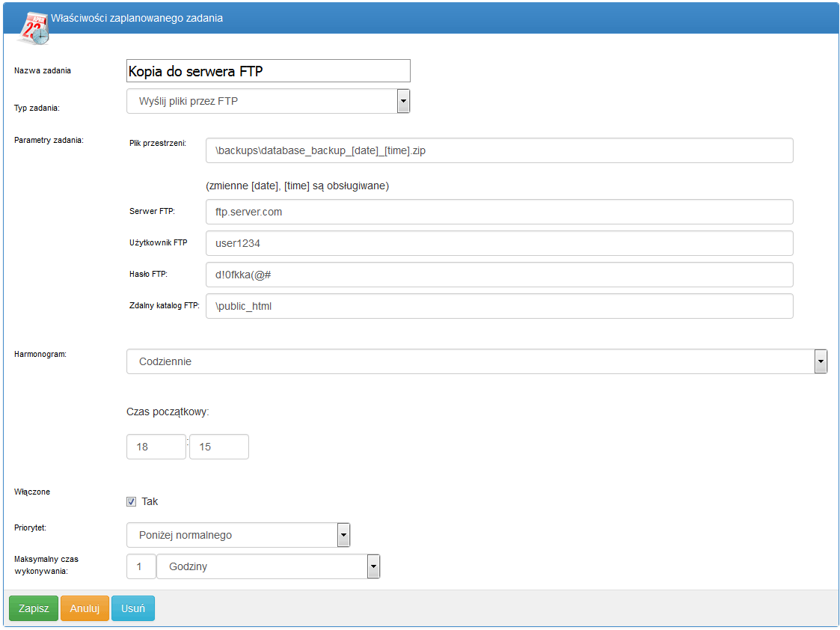Click the Harmonogram label
Viewport: 840px width, 630px height.
tap(40, 354)
